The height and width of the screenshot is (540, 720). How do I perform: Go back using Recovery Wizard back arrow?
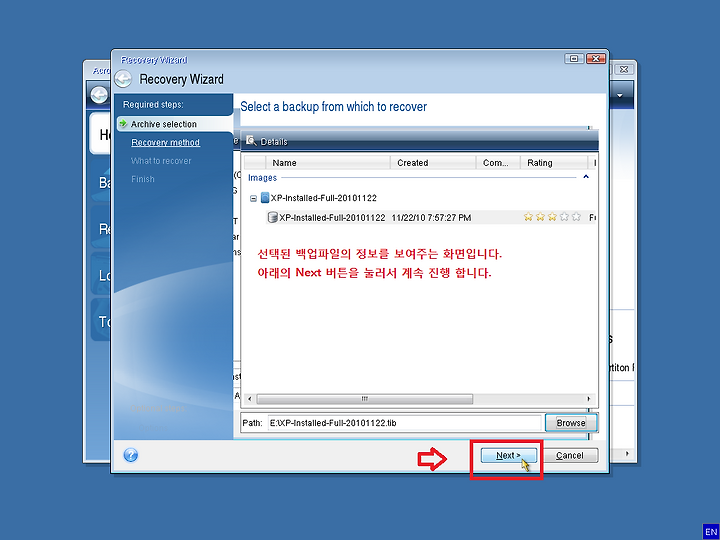click(x=123, y=79)
